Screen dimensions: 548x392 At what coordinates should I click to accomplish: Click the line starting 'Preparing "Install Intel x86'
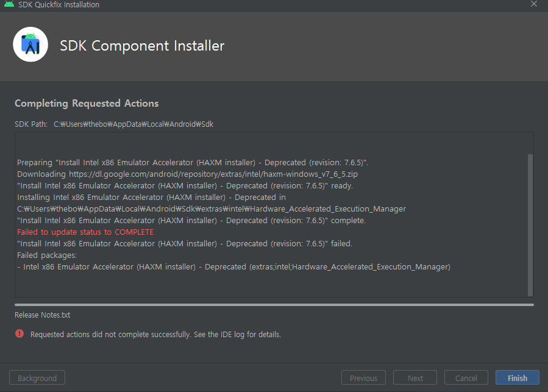pos(193,163)
